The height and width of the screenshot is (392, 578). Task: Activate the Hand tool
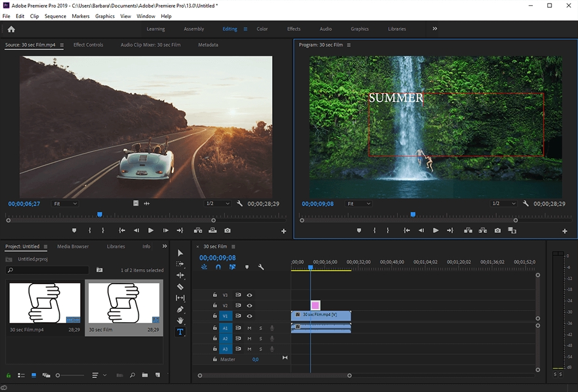point(179,320)
